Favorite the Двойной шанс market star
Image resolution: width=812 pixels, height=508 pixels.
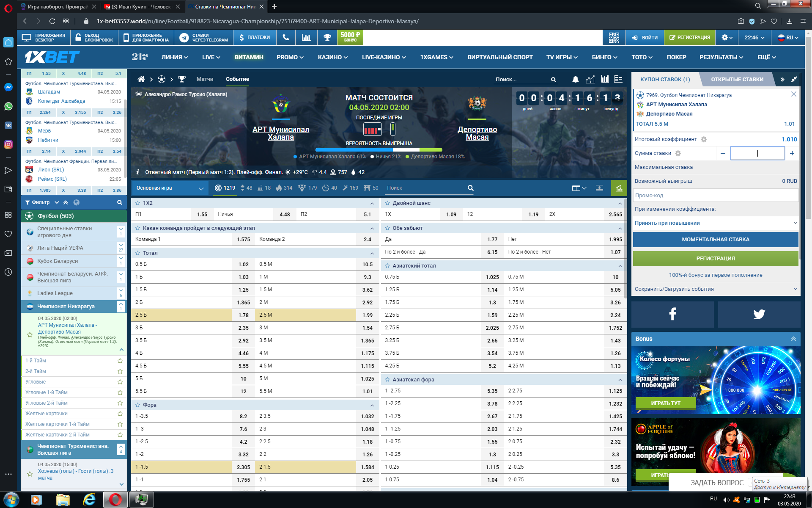[387, 203]
